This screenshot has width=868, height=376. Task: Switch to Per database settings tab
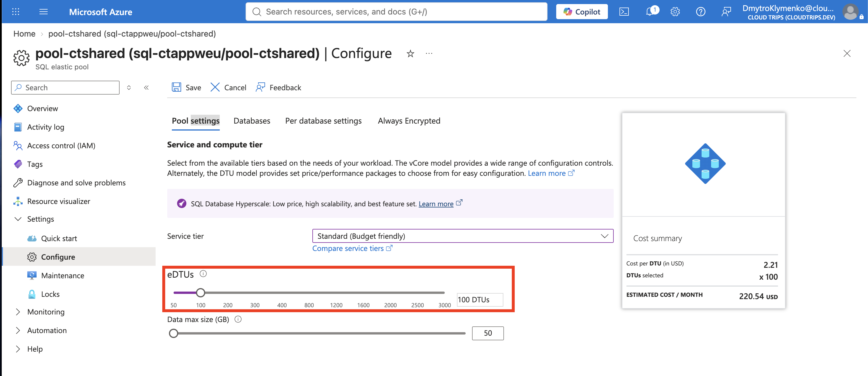[323, 121]
